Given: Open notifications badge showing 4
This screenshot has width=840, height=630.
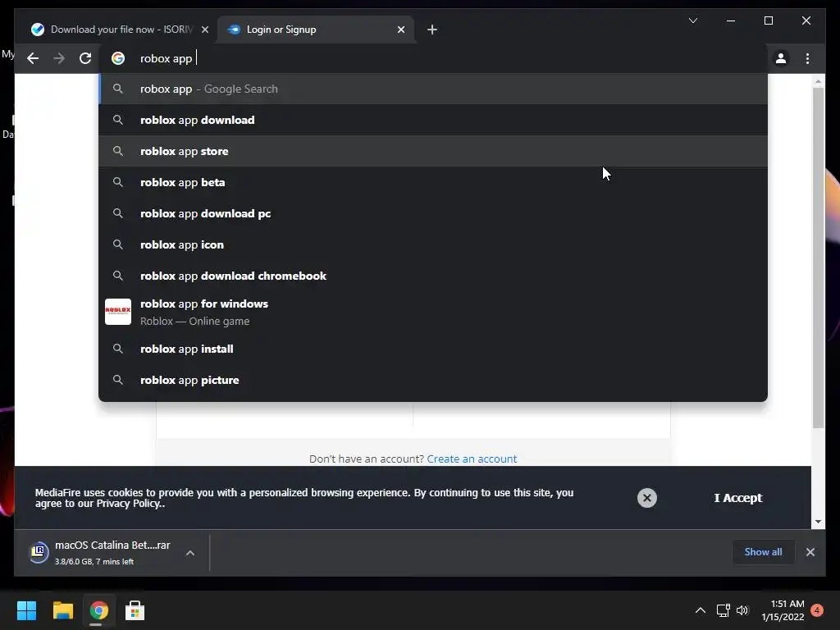Looking at the screenshot, I should (817, 610).
